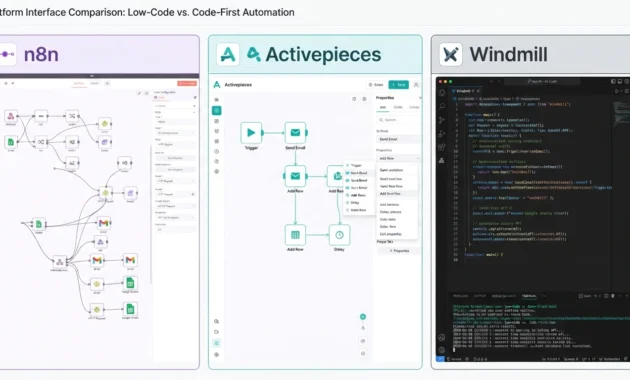Click the Activepieces logo in the app header
This screenshot has width=630, height=380.
[217, 85]
